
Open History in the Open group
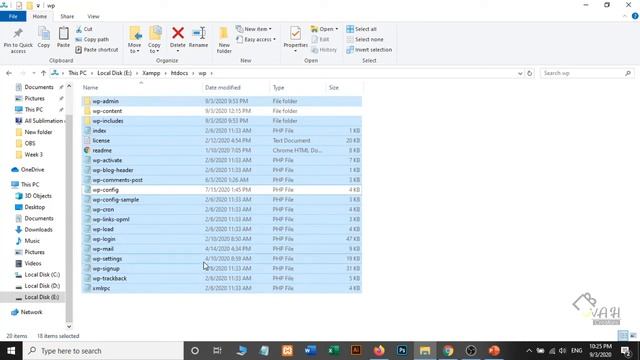click(x=324, y=49)
